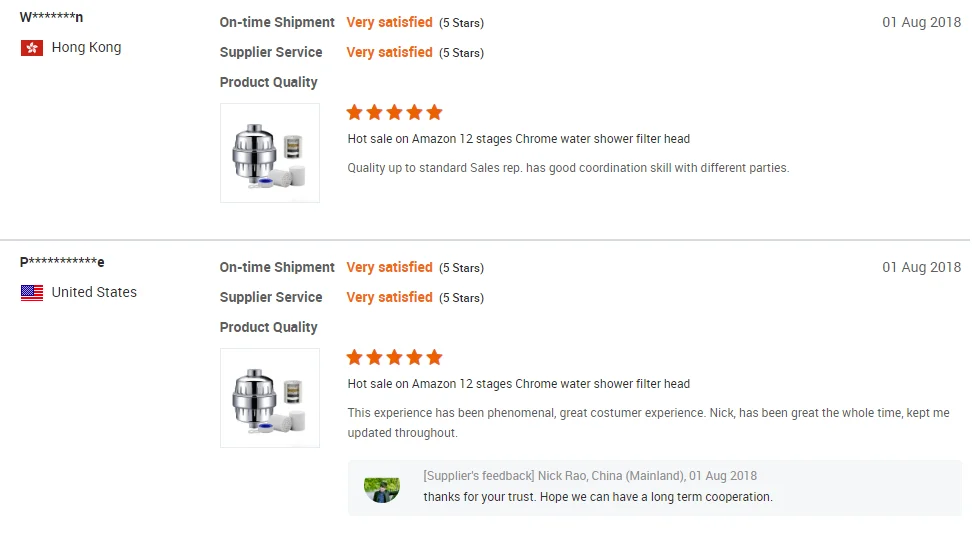972x536 pixels.
Task: Click the date on United States buyer's review
Action: point(921,267)
